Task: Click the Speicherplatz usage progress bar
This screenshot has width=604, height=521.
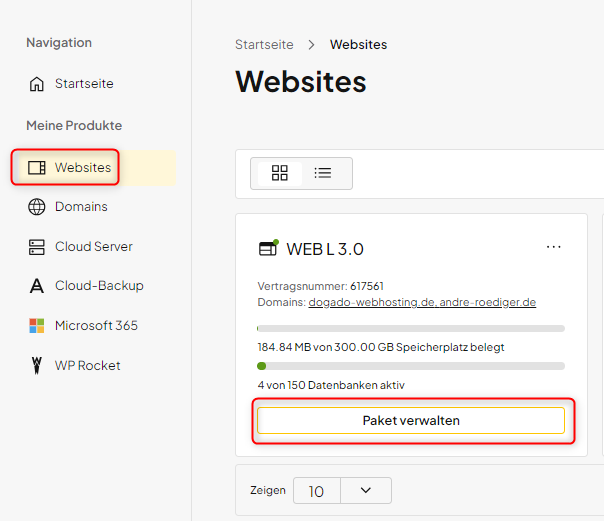Action: [411, 328]
